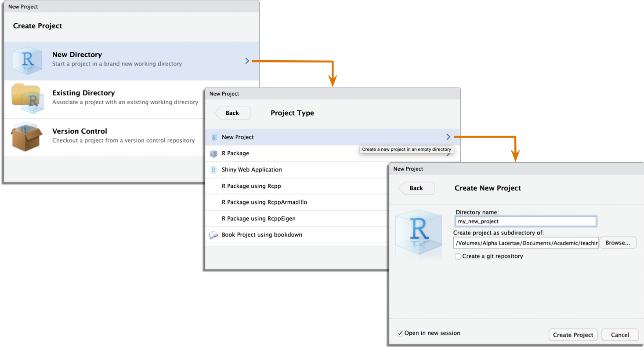Click the Browse... button
This screenshot has height=347, width=644.
point(618,243)
